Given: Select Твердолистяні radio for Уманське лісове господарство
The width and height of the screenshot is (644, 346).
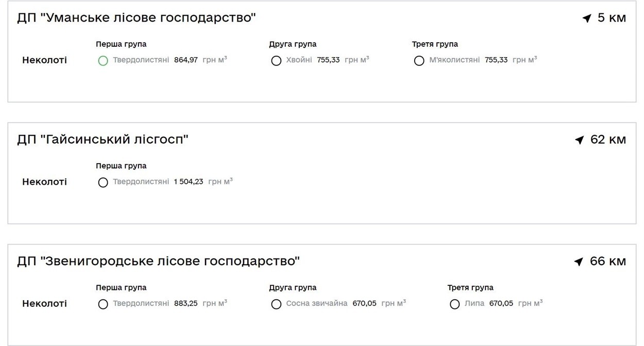Looking at the screenshot, I should coord(103,61).
